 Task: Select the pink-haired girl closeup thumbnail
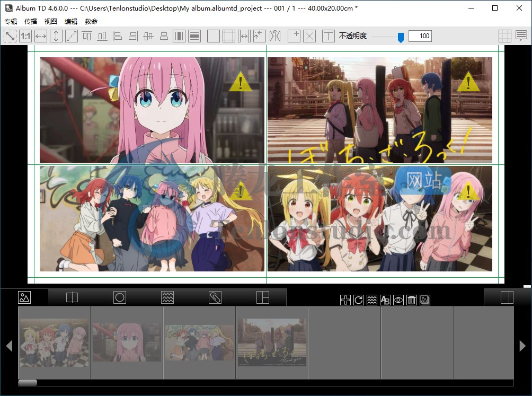point(127,343)
